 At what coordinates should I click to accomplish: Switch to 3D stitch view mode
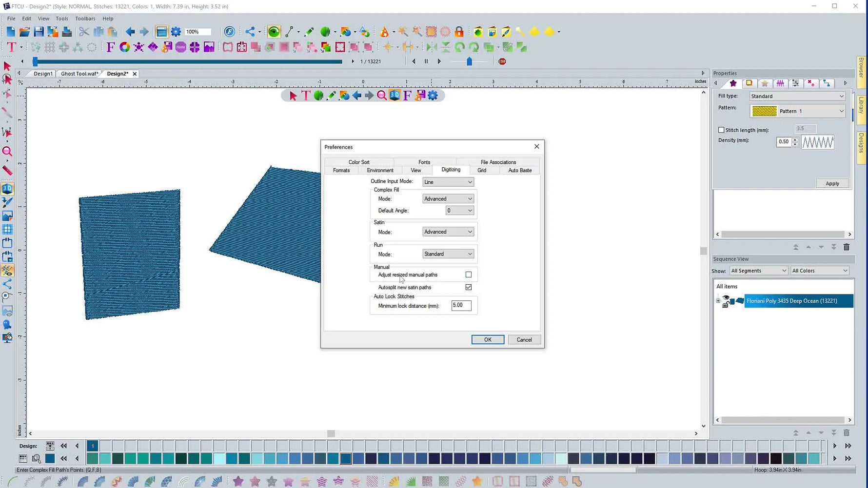coord(7,188)
